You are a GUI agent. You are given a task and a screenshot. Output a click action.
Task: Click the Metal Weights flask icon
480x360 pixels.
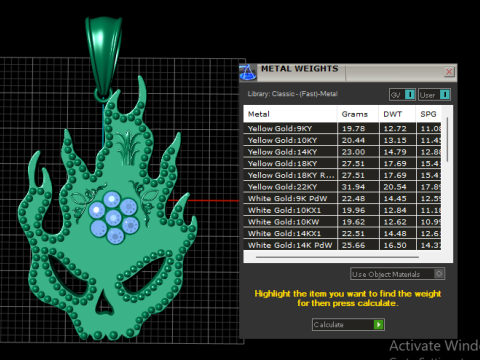coord(248,72)
